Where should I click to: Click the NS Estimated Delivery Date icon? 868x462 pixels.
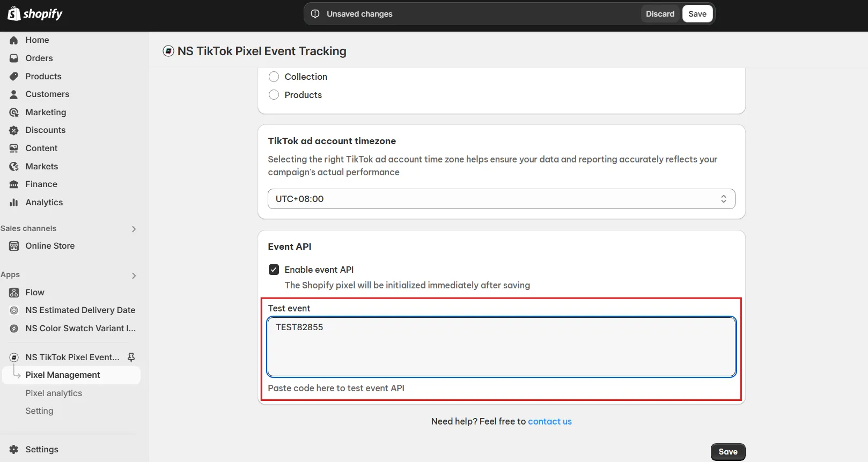[14, 310]
